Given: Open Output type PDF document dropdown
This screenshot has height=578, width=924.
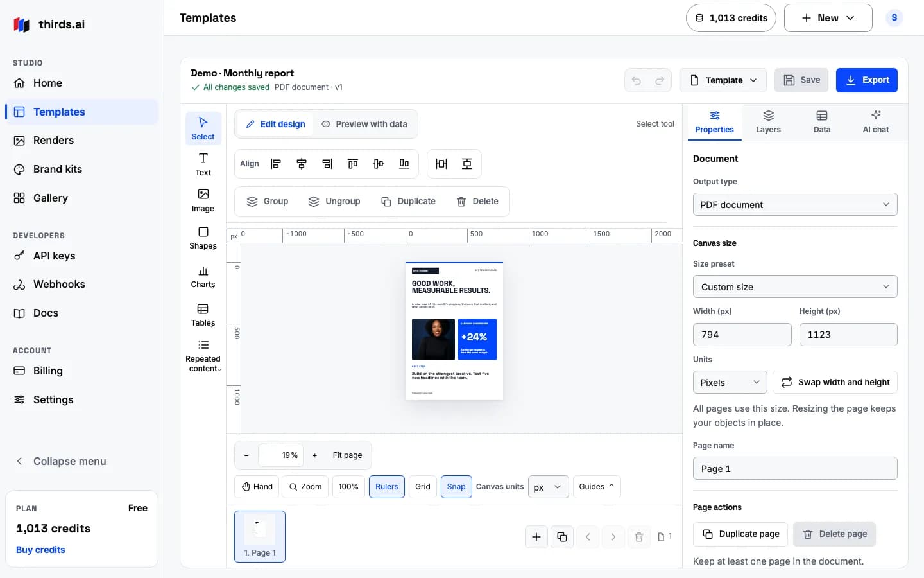Looking at the screenshot, I should pos(795,204).
